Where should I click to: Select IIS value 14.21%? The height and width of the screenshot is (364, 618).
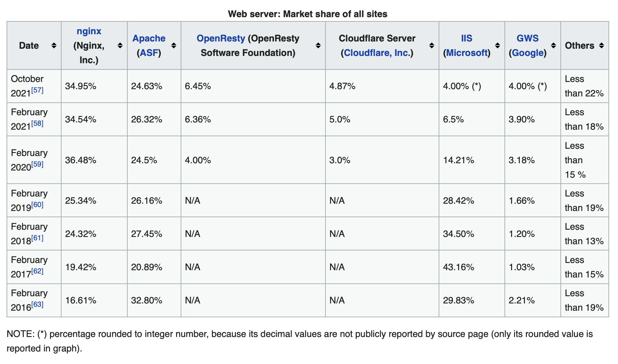(458, 160)
